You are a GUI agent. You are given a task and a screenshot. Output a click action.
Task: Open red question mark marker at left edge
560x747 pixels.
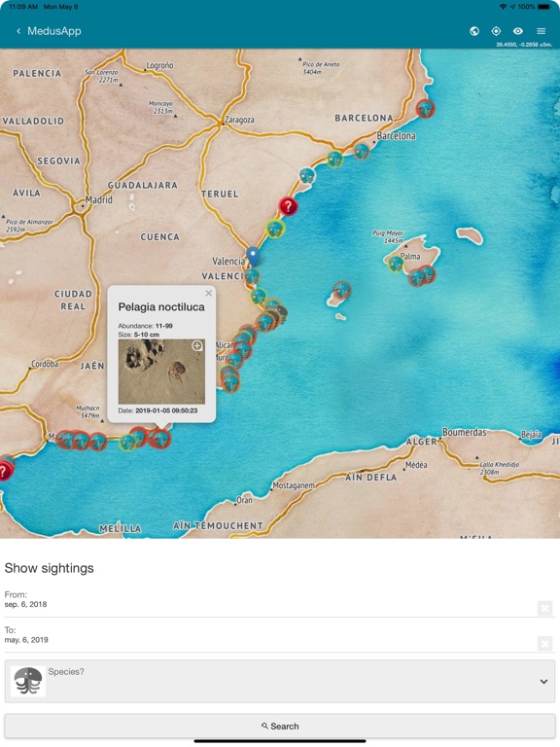click(5, 470)
